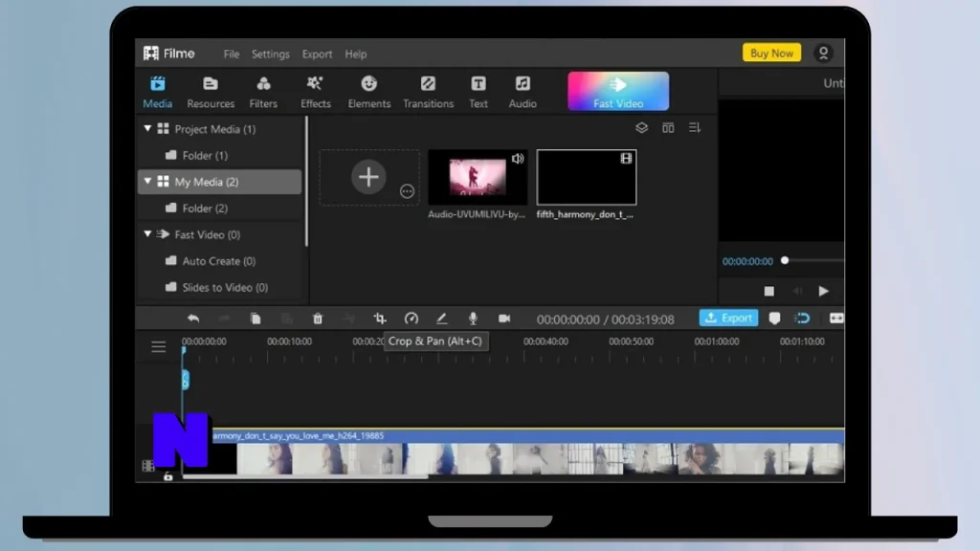The image size is (980, 551).
Task: Open the Resources tab
Action: 211,92
